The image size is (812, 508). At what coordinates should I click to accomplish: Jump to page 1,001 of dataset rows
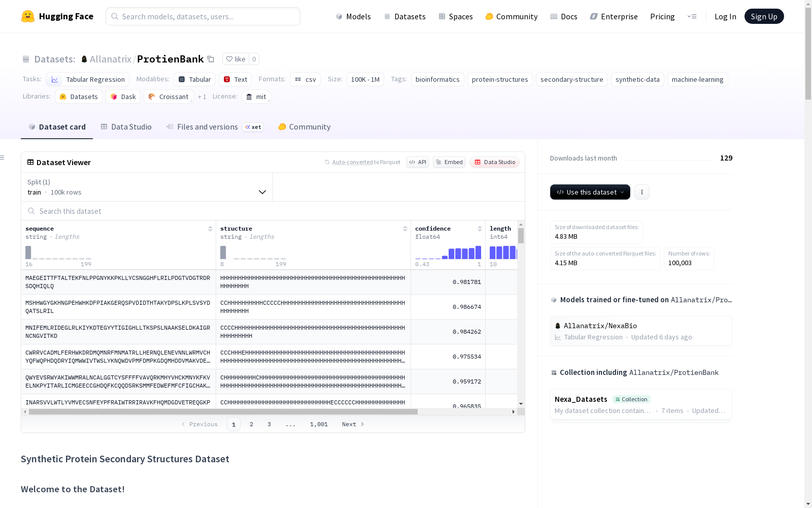click(x=319, y=424)
